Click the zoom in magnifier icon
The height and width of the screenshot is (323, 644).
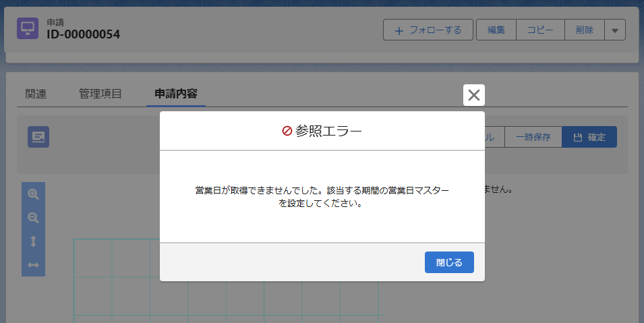point(33,194)
